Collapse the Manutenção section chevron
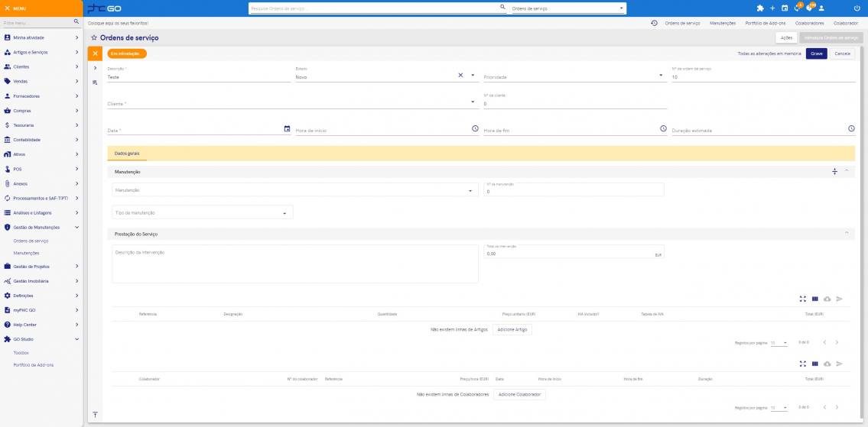 point(847,171)
